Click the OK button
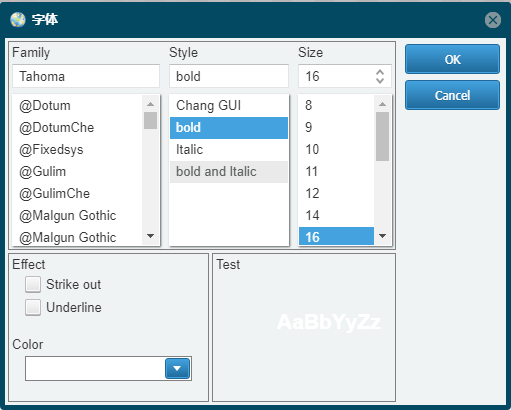 [452, 59]
